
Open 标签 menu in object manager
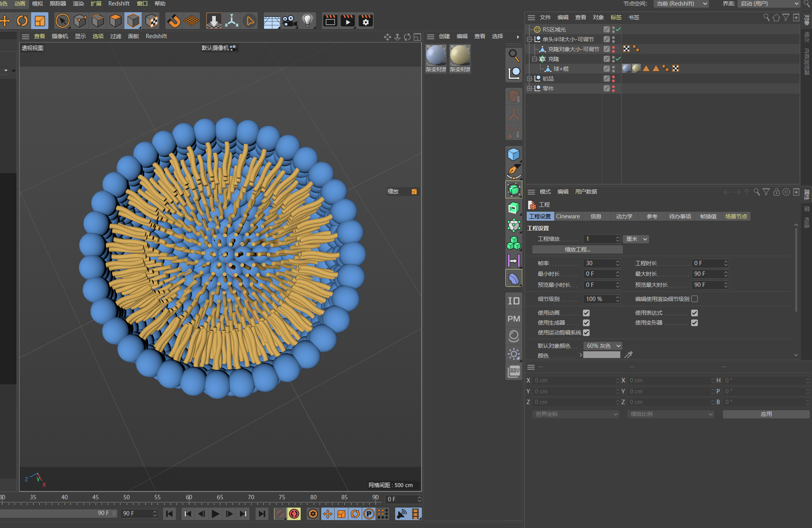click(616, 17)
